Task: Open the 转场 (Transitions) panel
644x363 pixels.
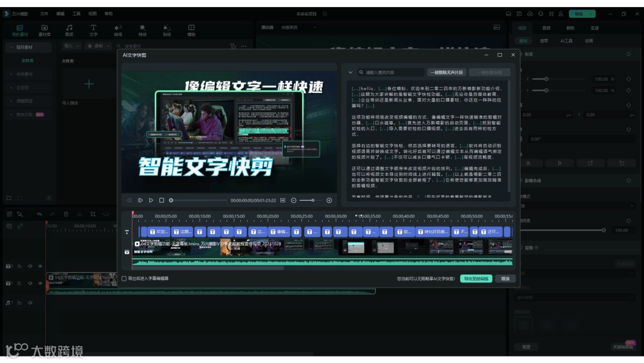Action: 118,30
